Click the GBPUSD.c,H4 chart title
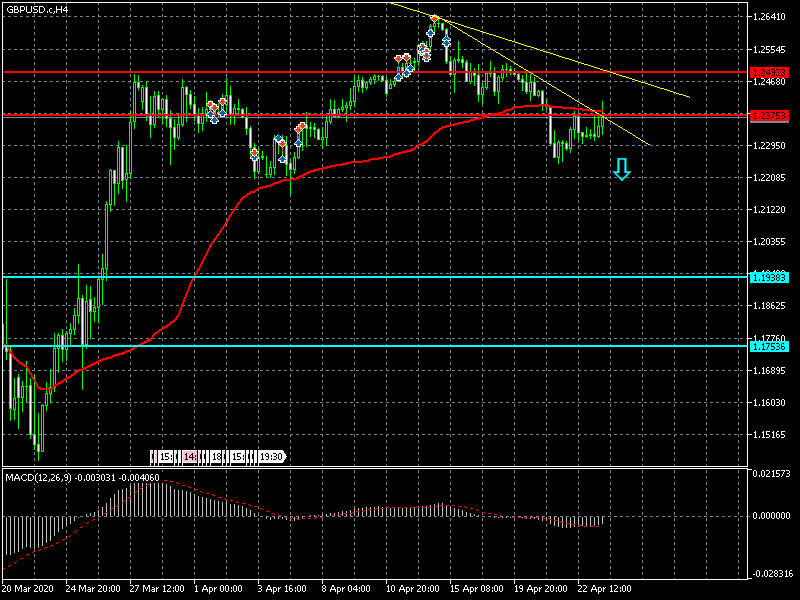 pos(37,10)
